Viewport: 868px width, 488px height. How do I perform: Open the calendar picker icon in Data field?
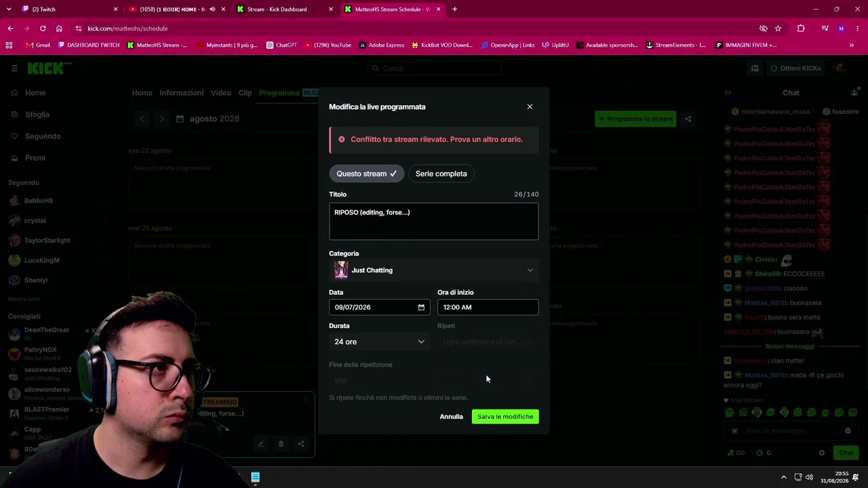click(421, 307)
